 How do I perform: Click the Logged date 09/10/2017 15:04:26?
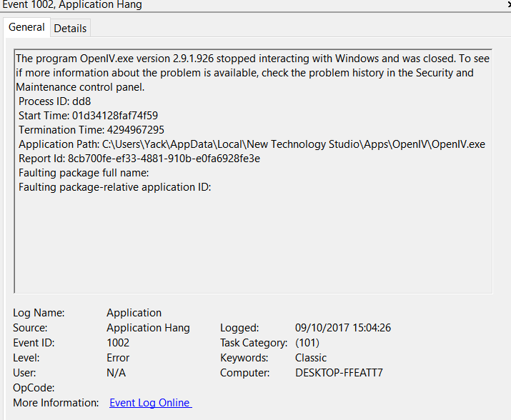pos(342,328)
